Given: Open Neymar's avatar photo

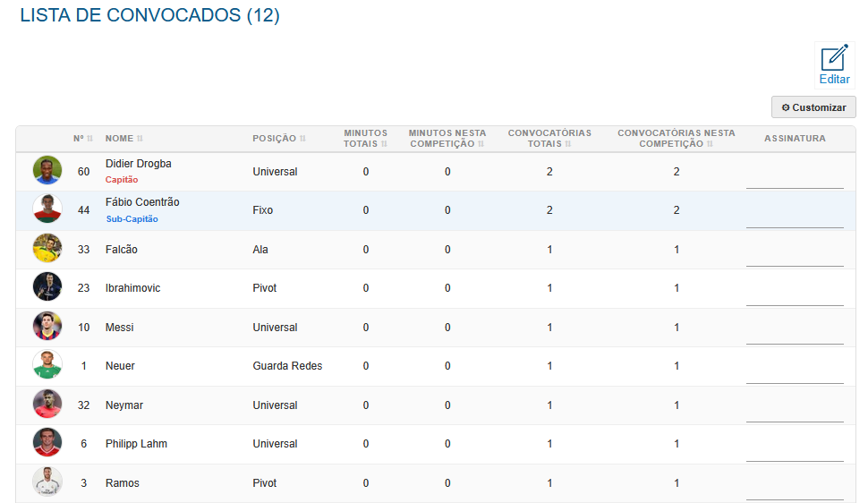Looking at the screenshot, I should point(47,404).
